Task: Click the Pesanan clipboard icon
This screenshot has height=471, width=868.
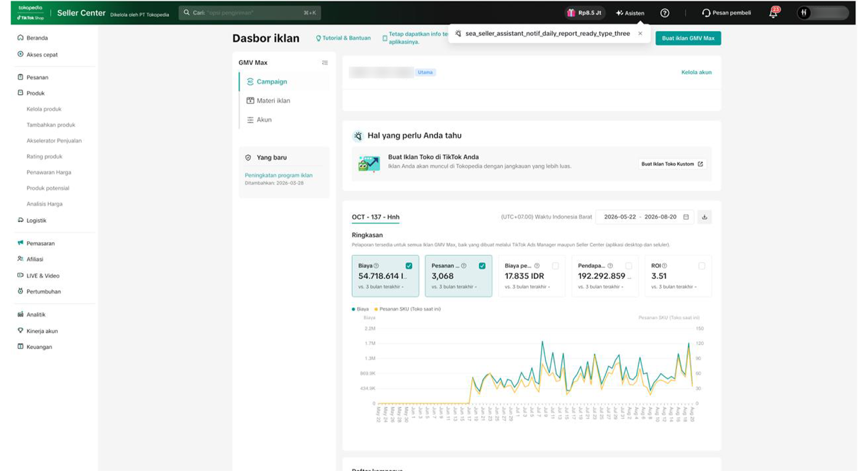Action: tap(21, 77)
